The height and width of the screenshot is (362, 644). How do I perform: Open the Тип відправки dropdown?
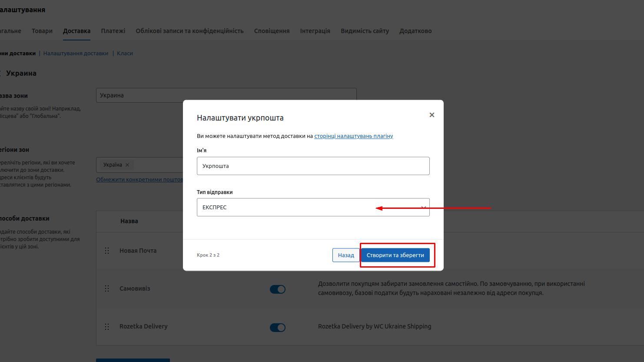point(313,208)
